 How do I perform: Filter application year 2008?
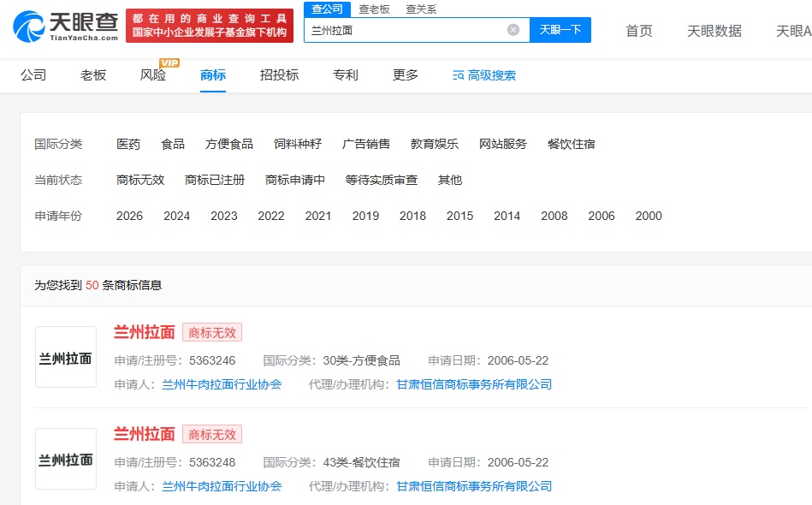coord(554,216)
